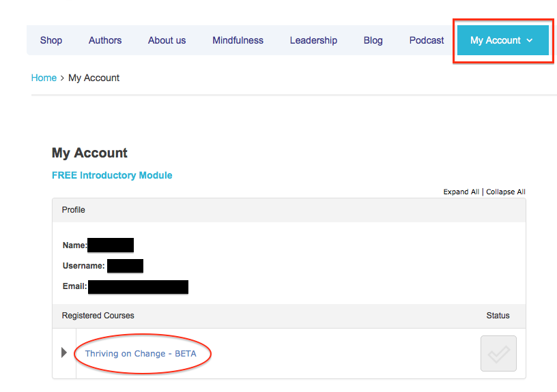Expand Thriving on Change course triangle
The height and width of the screenshot is (392, 557).
tap(64, 352)
